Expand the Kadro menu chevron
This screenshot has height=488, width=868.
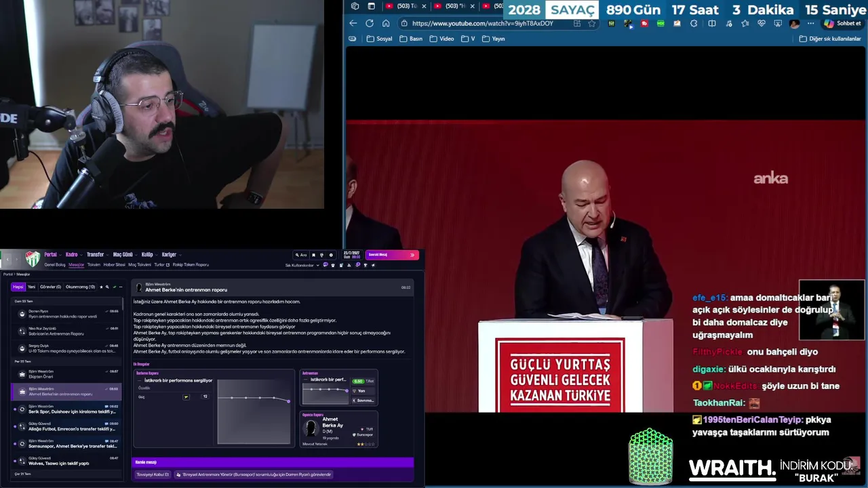pos(81,255)
